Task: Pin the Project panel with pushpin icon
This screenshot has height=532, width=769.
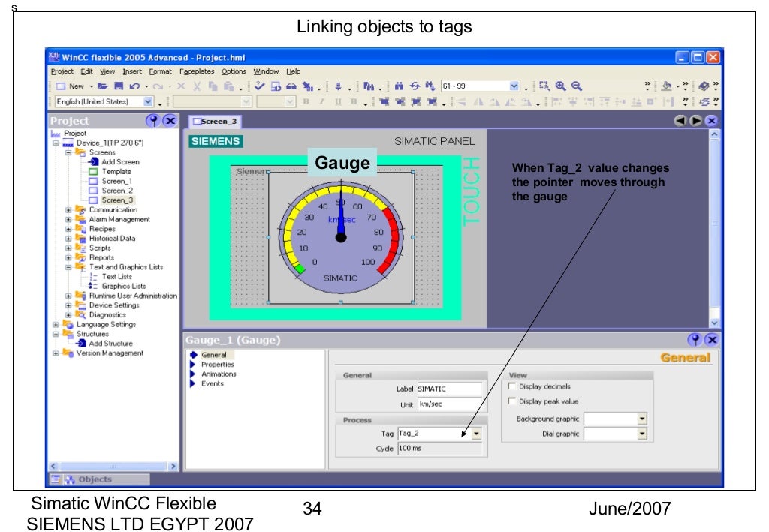Action: point(153,121)
